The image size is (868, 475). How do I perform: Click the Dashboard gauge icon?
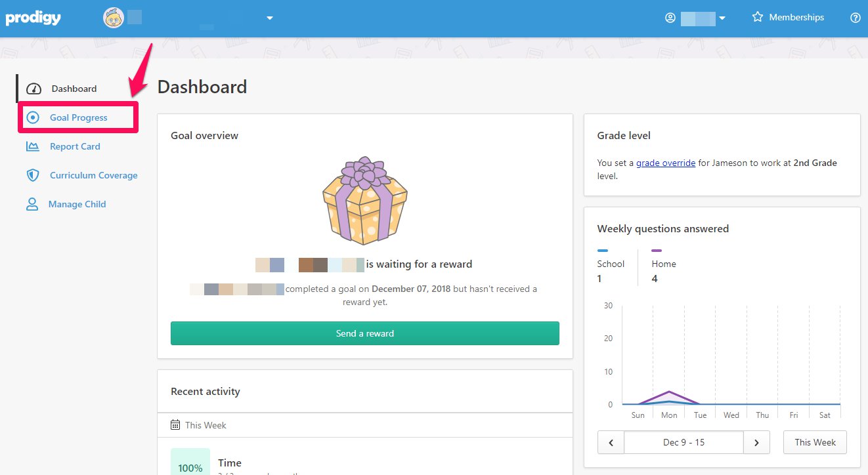pyautogui.click(x=33, y=89)
